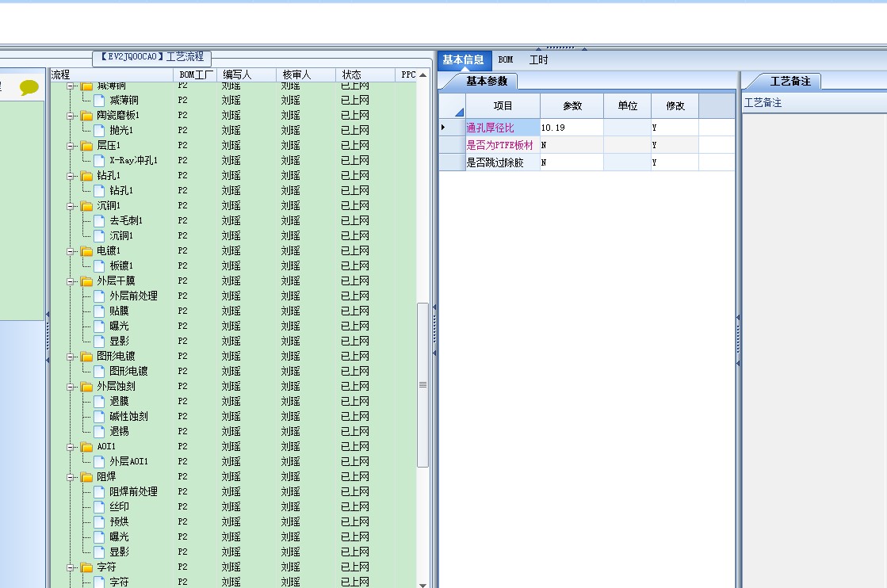Image resolution: width=887 pixels, height=588 pixels.
Task: Click folder icon of 阻焊
Action: (x=86, y=477)
